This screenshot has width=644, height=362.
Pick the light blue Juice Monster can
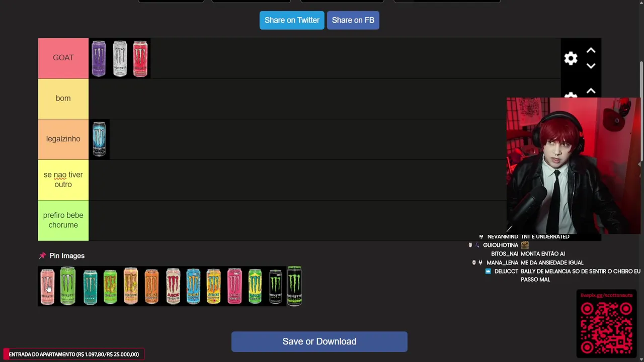click(x=193, y=286)
